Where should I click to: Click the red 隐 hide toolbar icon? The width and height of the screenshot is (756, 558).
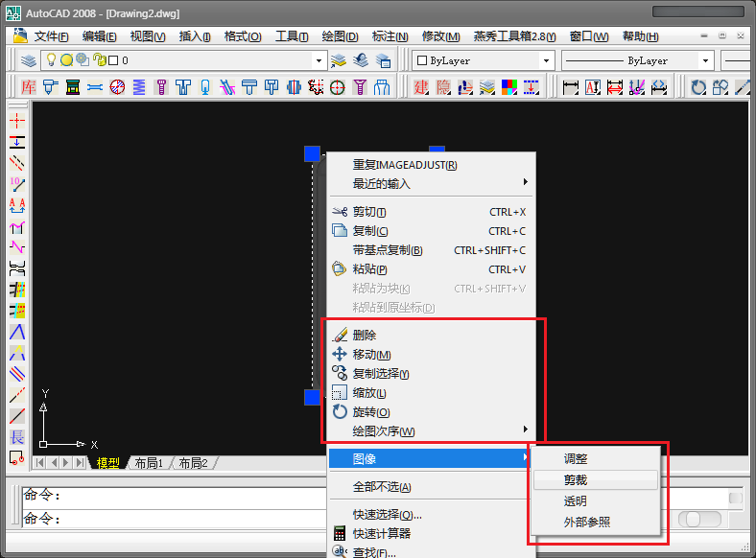tap(443, 87)
